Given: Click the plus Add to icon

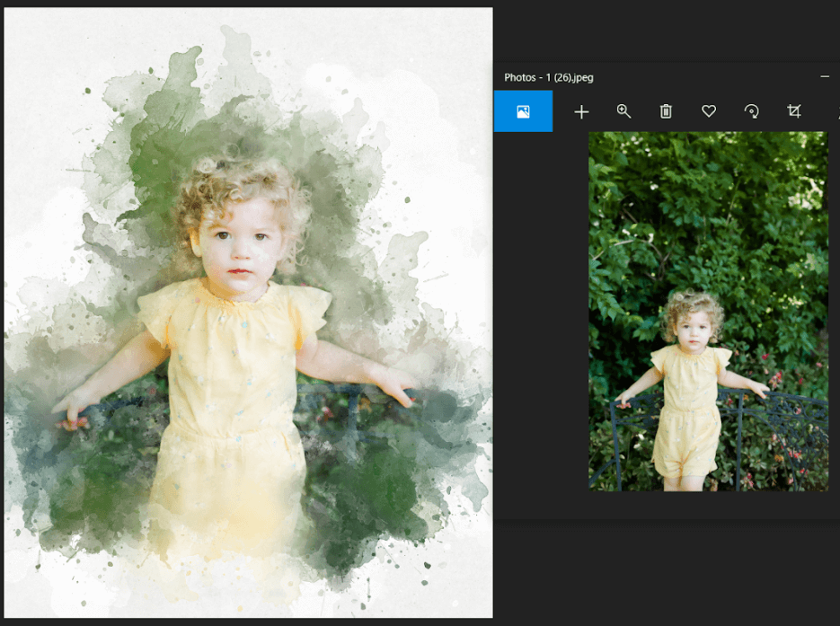Looking at the screenshot, I should click(581, 111).
